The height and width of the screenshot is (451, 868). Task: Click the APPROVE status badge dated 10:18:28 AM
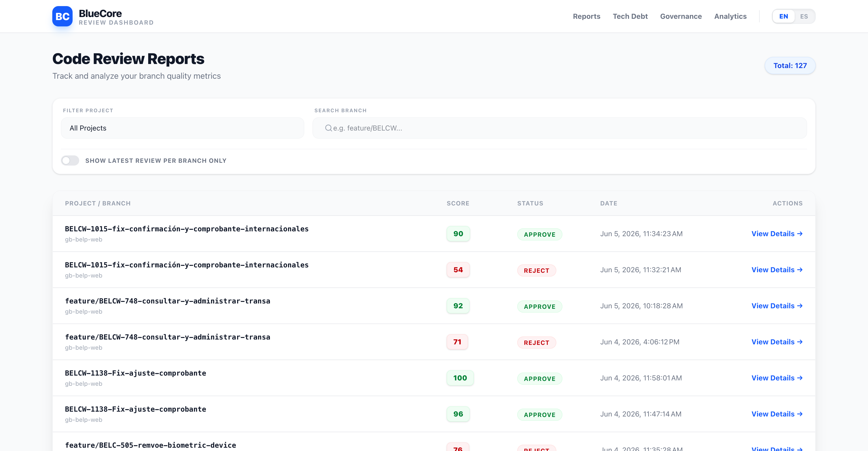pos(540,307)
